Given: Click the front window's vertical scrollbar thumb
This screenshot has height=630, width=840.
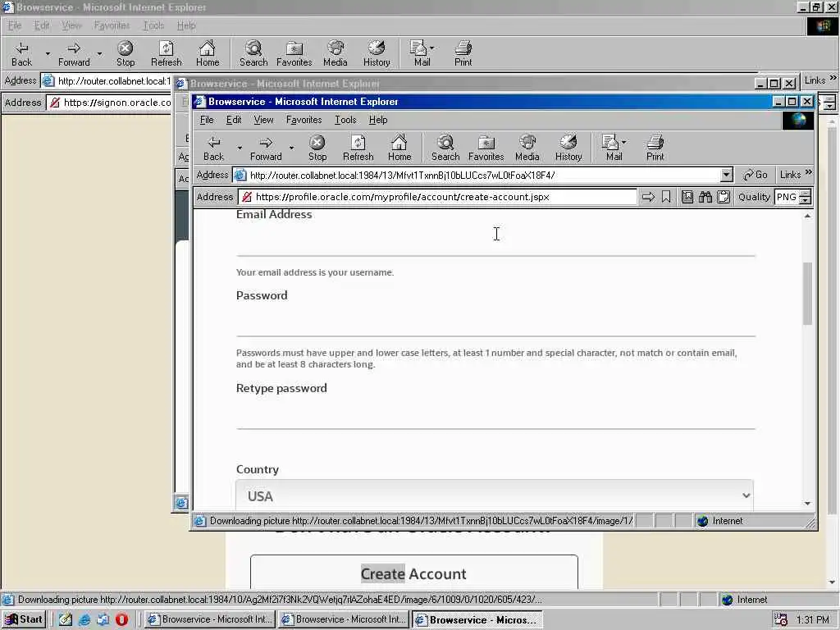Looking at the screenshot, I should pyautogui.click(x=807, y=293).
